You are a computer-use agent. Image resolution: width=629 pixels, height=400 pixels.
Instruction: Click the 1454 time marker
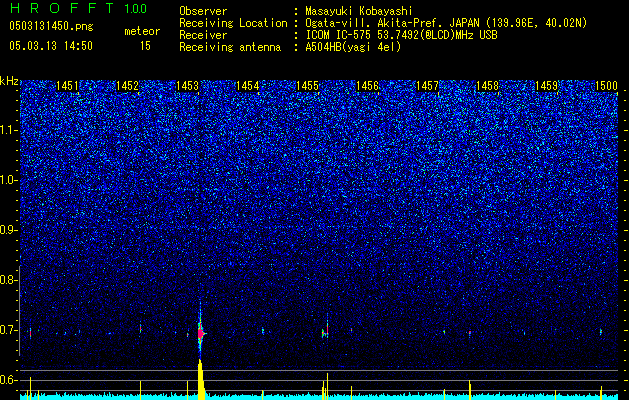[x=248, y=85]
